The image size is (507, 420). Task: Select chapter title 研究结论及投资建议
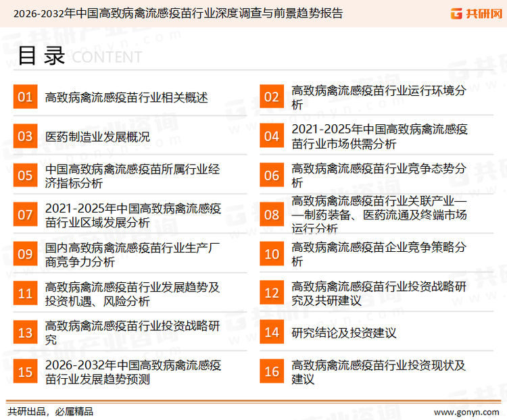tap(343, 333)
